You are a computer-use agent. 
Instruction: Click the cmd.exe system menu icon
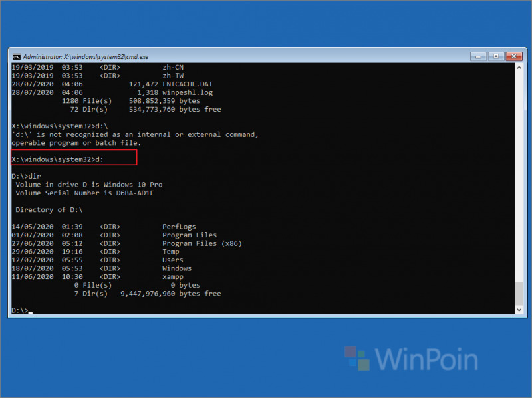coord(17,56)
